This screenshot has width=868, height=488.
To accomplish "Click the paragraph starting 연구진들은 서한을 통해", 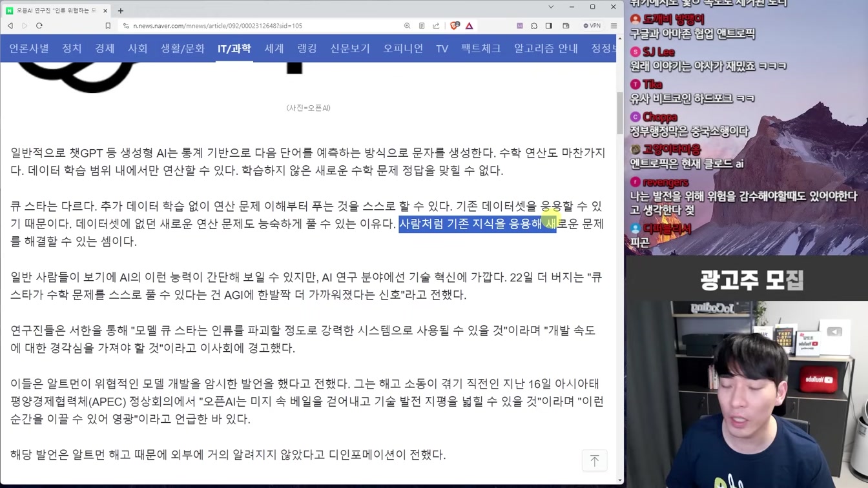I will [303, 339].
